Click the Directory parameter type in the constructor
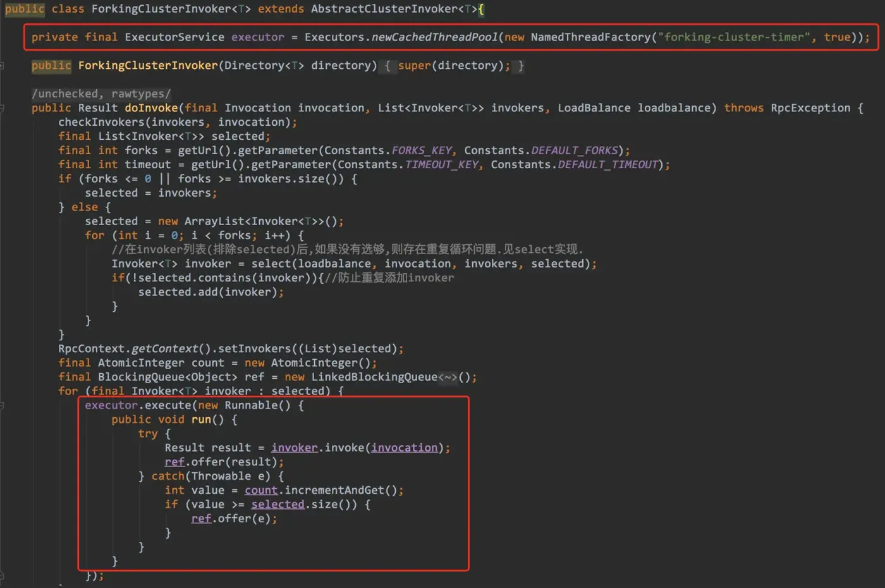Image resolution: width=885 pixels, height=588 pixels. (x=254, y=66)
